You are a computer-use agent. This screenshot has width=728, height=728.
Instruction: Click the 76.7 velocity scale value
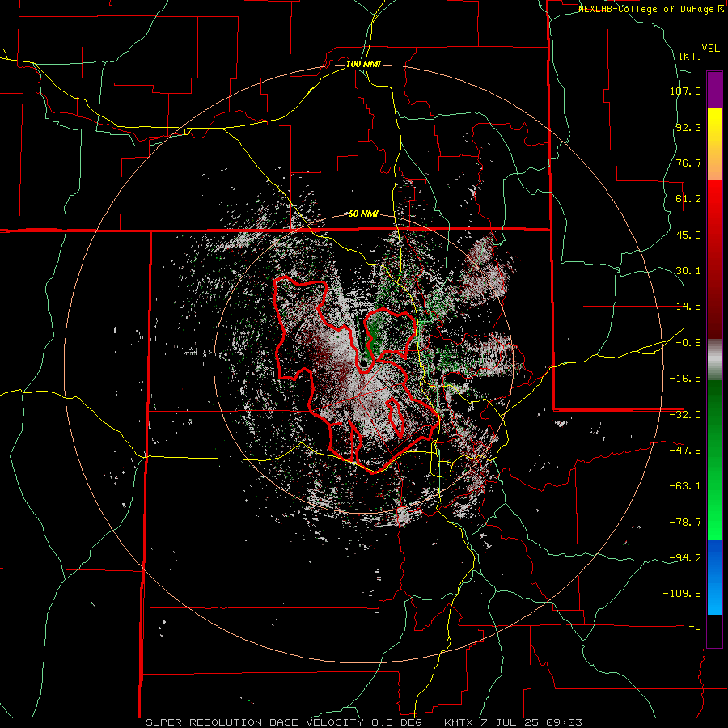pyautogui.click(x=688, y=163)
